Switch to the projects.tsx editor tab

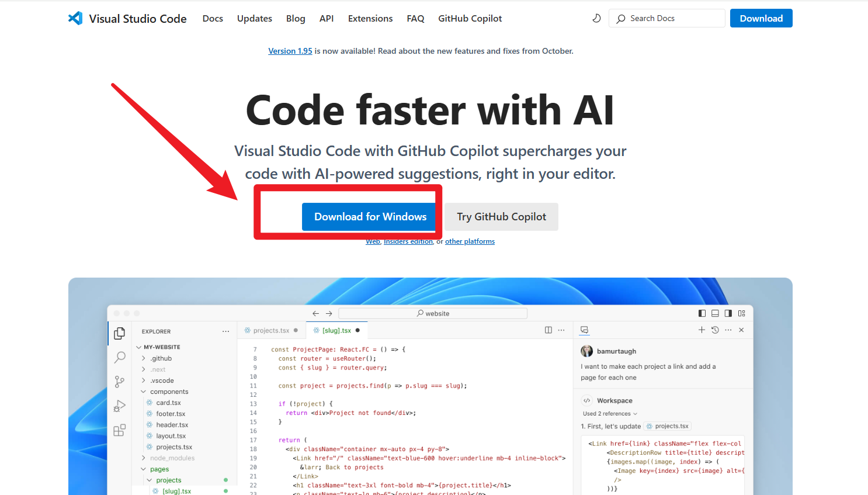tap(271, 330)
